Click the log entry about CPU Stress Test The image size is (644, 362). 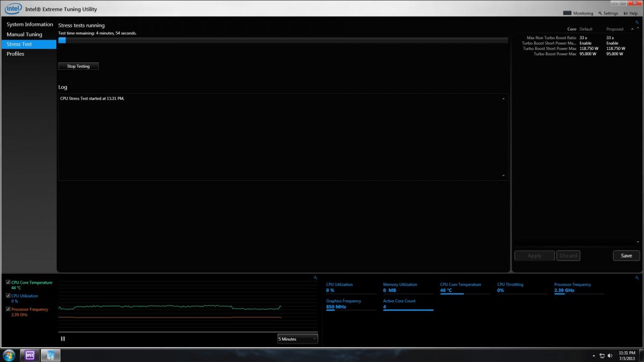92,99
